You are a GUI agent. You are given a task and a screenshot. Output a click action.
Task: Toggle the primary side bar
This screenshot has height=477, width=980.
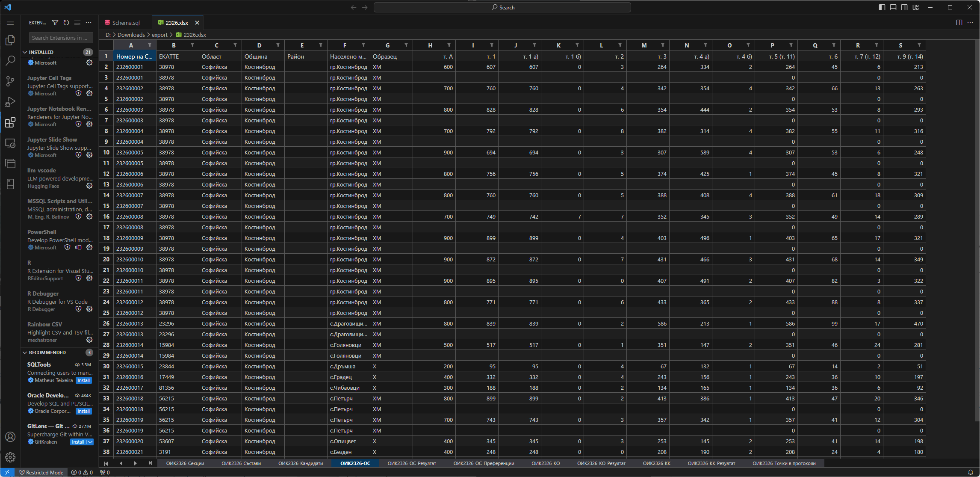882,7
